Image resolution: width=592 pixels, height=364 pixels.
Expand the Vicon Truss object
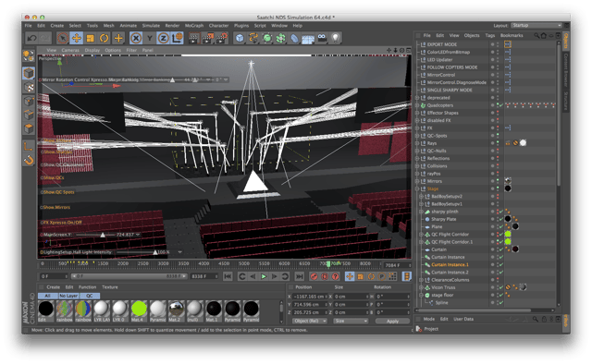(x=422, y=287)
